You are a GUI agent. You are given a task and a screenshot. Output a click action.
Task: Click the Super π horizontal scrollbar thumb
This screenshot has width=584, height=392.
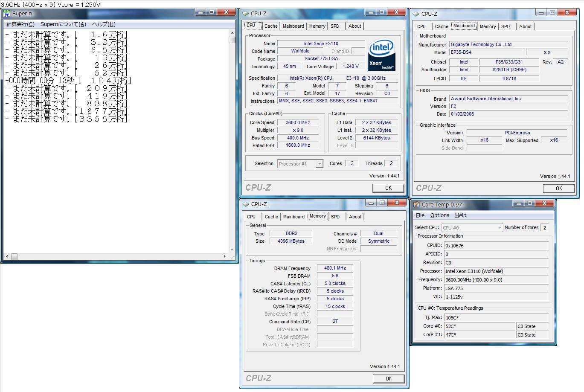14,256
